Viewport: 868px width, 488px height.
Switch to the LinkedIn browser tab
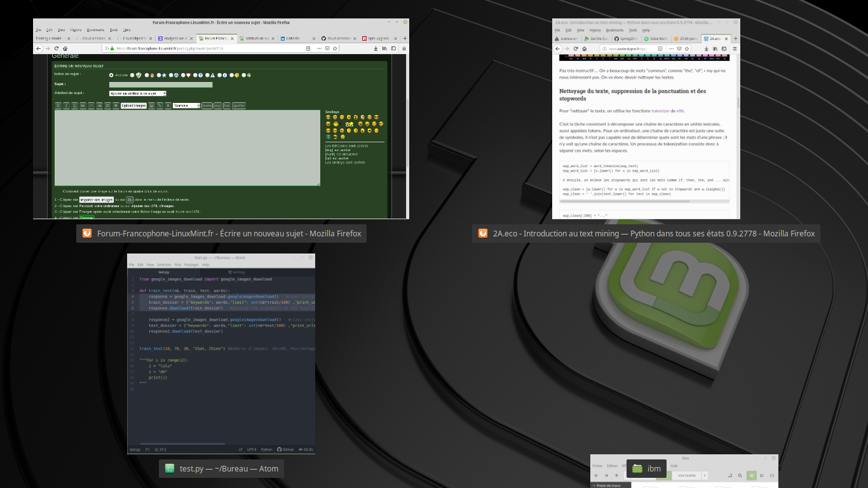tap(291, 38)
